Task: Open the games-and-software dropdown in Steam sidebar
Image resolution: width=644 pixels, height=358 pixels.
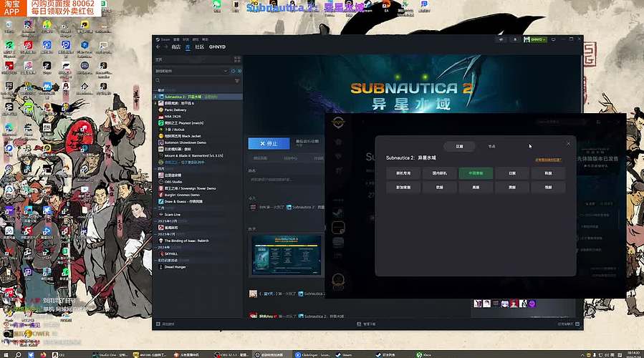Action: pyautogui.click(x=191, y=71)
